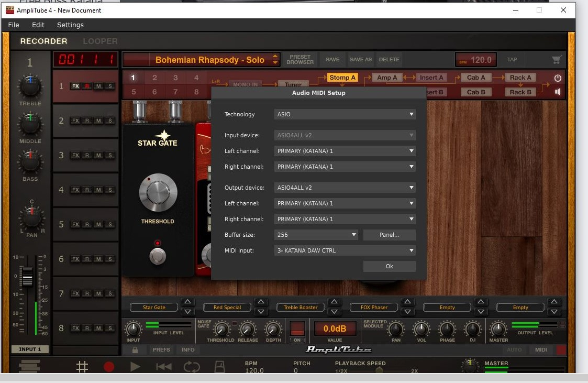This screenshot has height=383, width=588.
Task: Click the Star Gate pedal footswitch
Action: pos(158,256)
